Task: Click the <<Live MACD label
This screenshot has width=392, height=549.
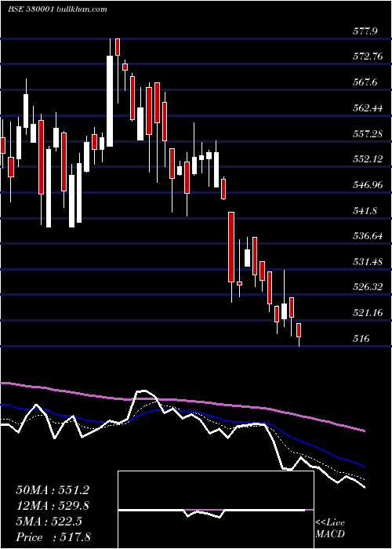Action: [330, 528]
